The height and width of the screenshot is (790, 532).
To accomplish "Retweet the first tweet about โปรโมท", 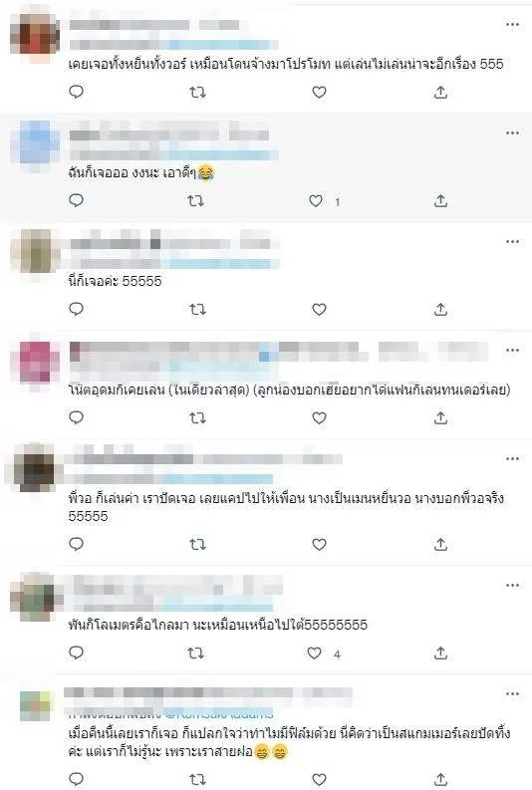I will point(197,93).
